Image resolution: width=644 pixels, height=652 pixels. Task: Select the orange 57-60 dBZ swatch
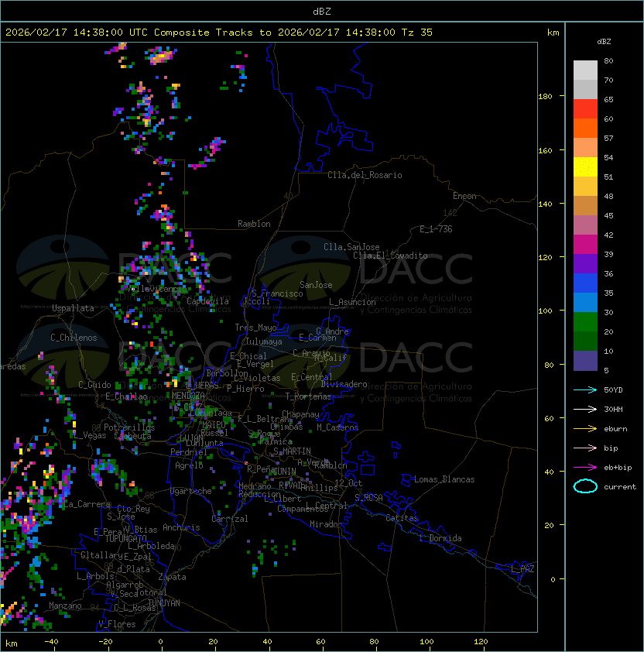coord(585,128)
